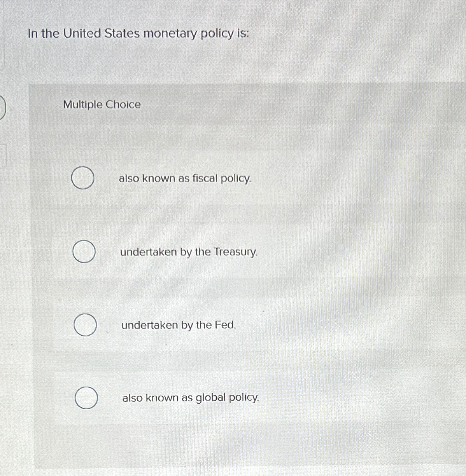This screenshot has width=466, height=476.
Task: Click the answer text 'also known as fiscal policy.'
Action: pos(185,179)
